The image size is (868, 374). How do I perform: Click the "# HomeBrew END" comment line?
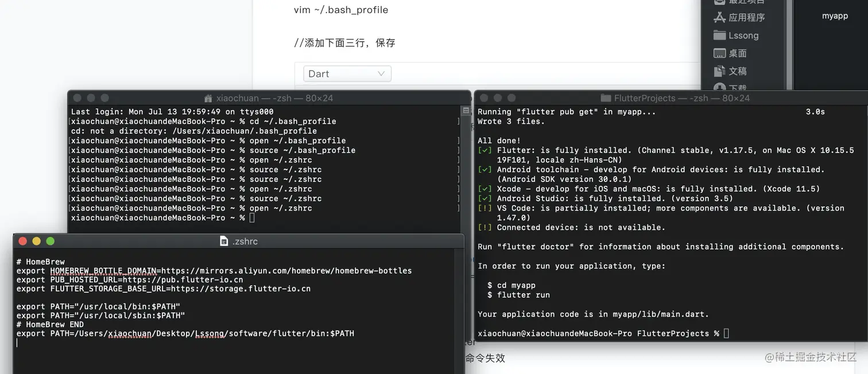click(50, 324)
